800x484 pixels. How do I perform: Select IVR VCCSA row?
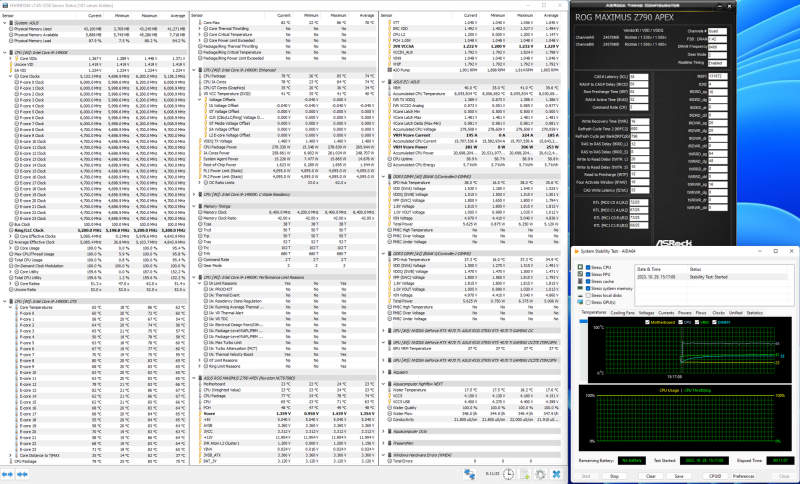pyautogui.click(x=473, y=46)
